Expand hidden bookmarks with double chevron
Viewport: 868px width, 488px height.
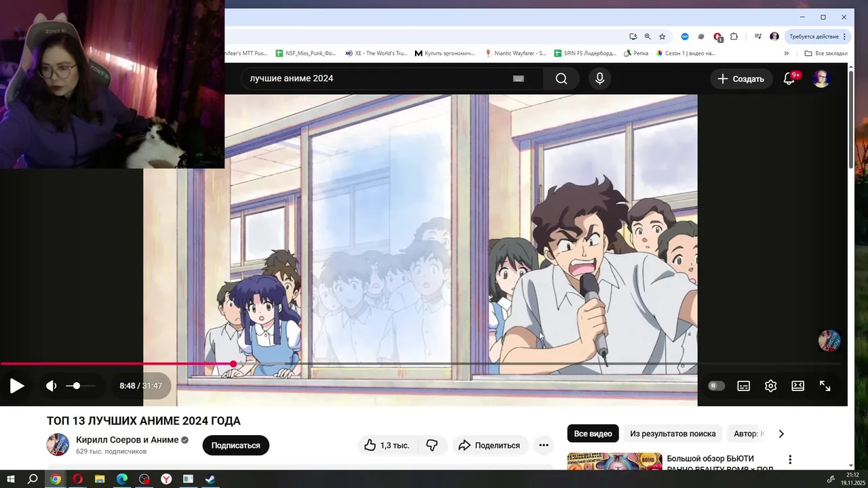(x=787, y=53)
